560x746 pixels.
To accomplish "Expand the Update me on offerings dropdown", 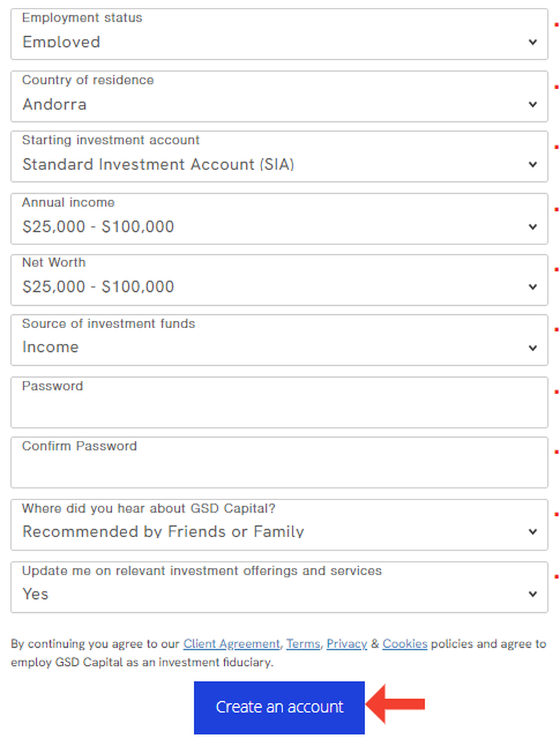I will [279, 587].
